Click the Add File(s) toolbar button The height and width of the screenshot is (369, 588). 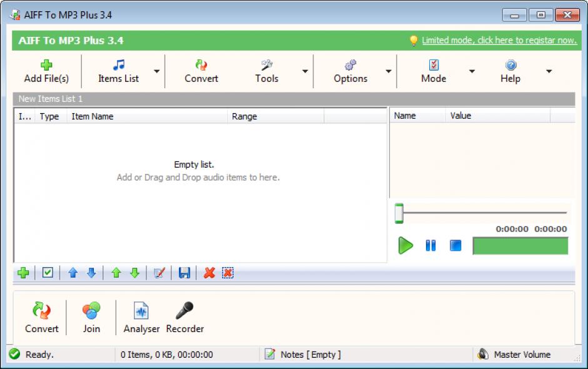[x=46, y=71]
